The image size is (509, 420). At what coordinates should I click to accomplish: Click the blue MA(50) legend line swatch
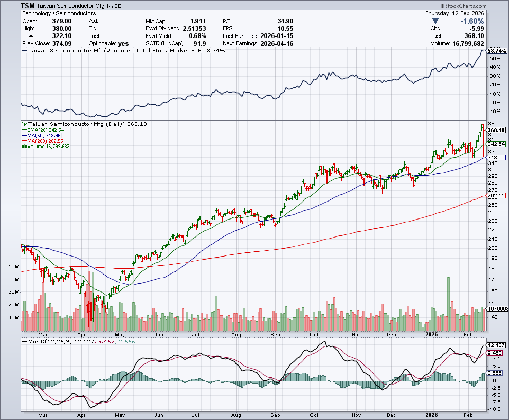24,136
